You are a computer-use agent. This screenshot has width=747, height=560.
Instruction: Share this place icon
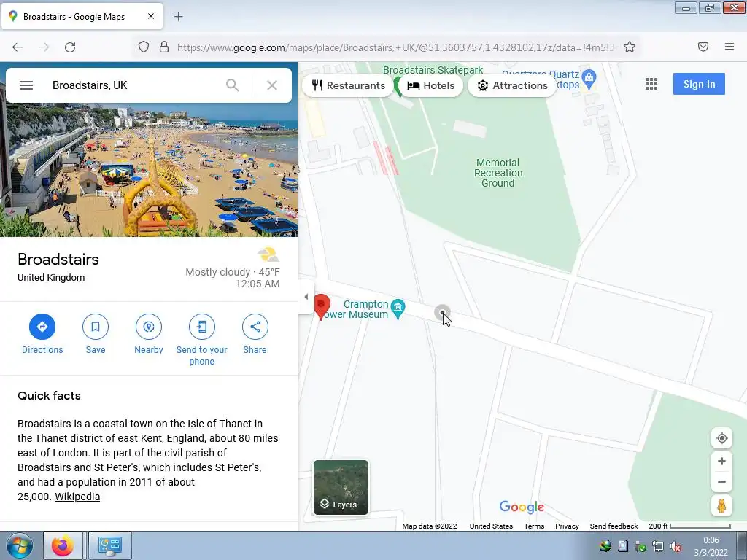point(255,327)
